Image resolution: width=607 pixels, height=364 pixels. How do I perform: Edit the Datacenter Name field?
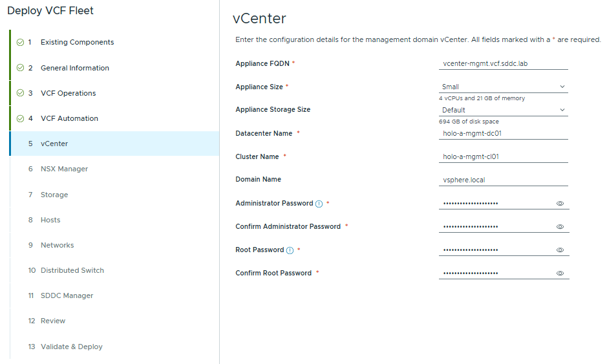point(503,134)
